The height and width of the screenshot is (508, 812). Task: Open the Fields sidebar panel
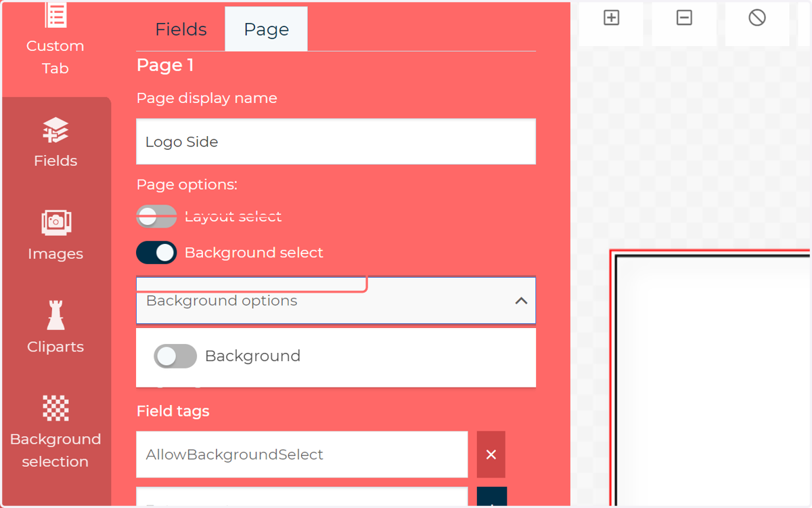click(55, 142)
